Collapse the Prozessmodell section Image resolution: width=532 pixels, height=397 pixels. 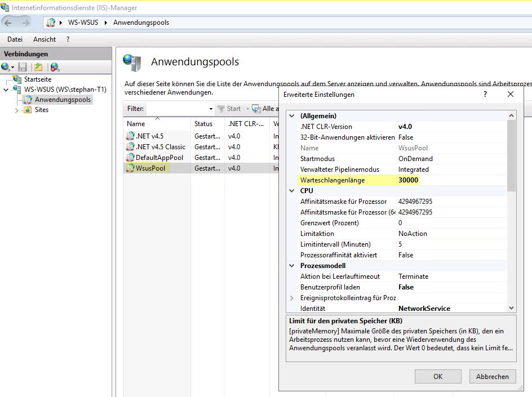pyautogui.click(x=292, y=266)
